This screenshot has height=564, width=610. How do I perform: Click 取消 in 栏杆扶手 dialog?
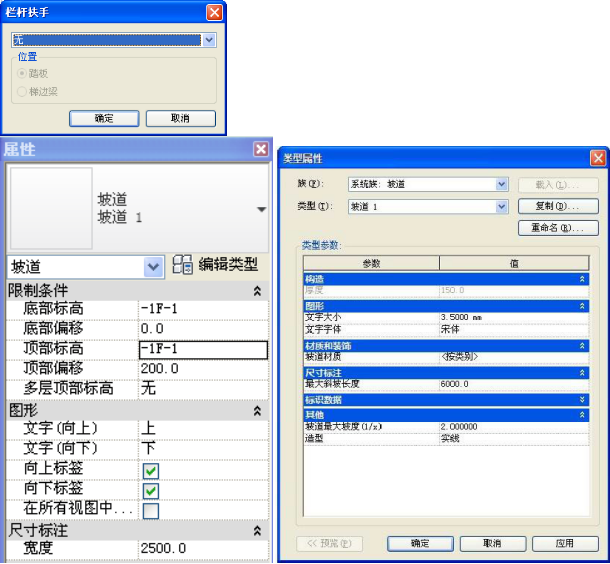[x=181, y=118]
